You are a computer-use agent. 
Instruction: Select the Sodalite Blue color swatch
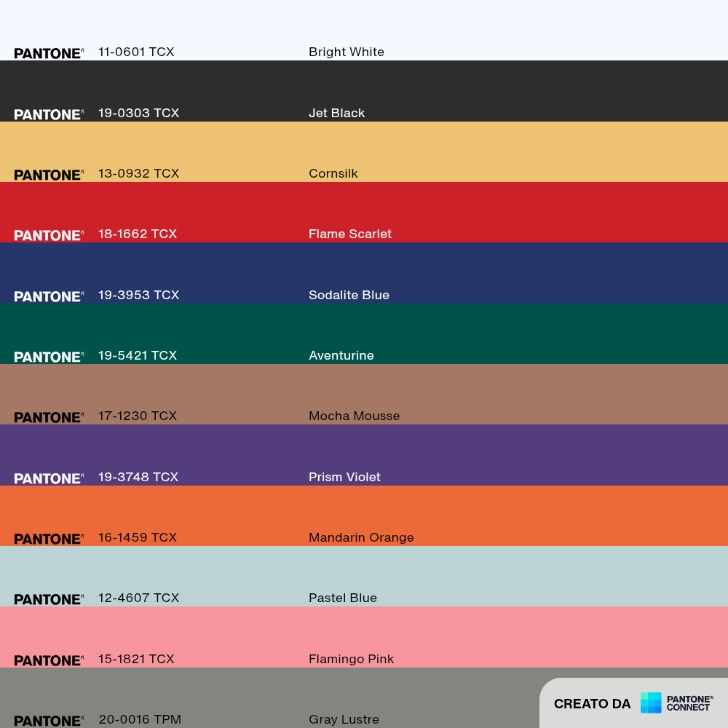point(364,273)
